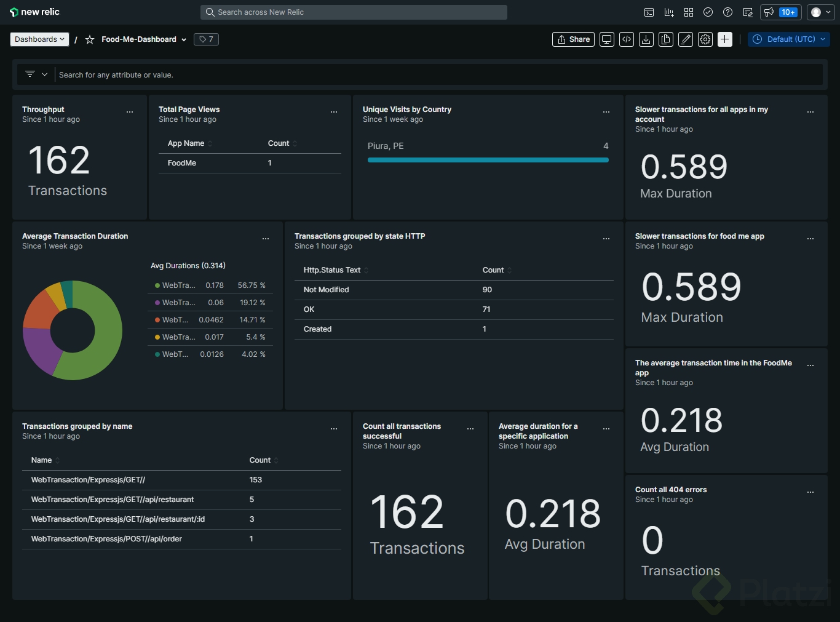Open the help question mark icon
The height and width of the screenshot is (622, 840).
pos(728,12)
